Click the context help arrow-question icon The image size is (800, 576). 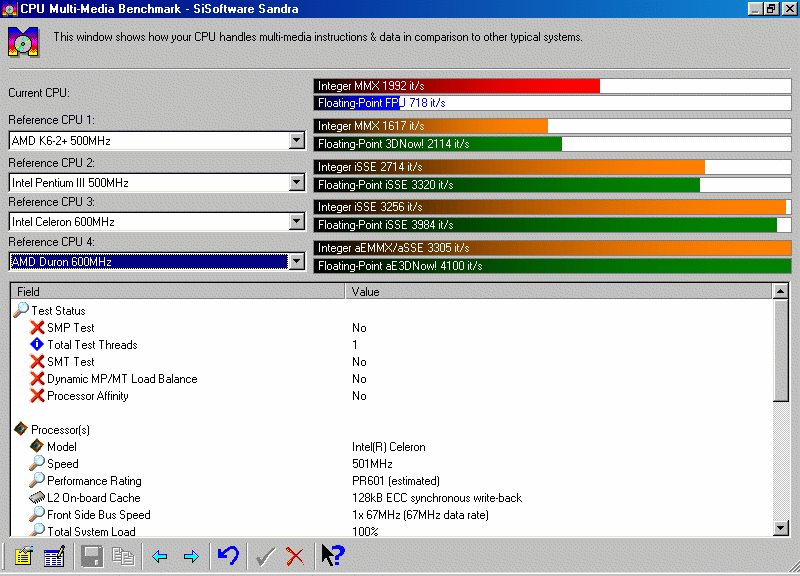(333, 555)
